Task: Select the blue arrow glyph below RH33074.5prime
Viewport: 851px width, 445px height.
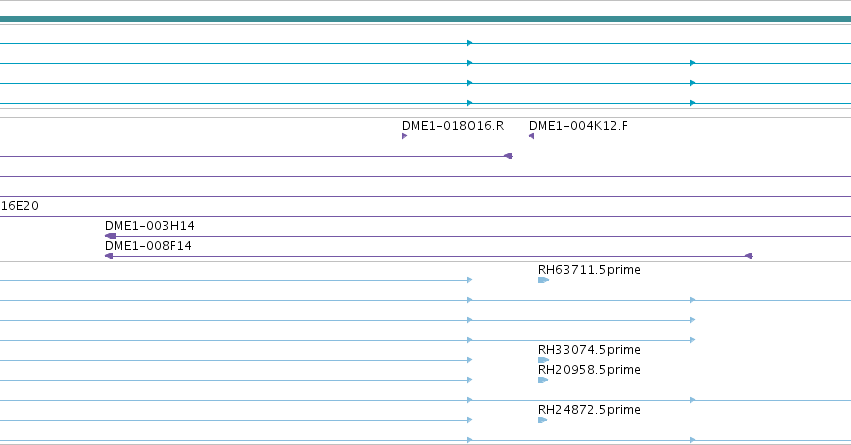Action: click(x=543, y=360)
